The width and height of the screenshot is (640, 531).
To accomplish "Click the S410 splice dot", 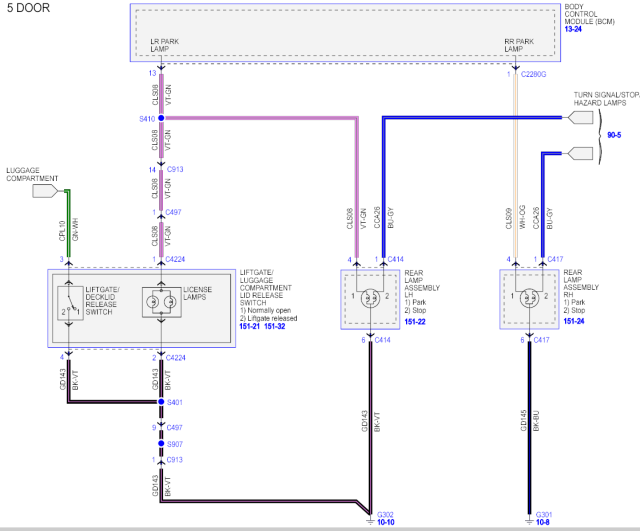I will coord(161,117).
